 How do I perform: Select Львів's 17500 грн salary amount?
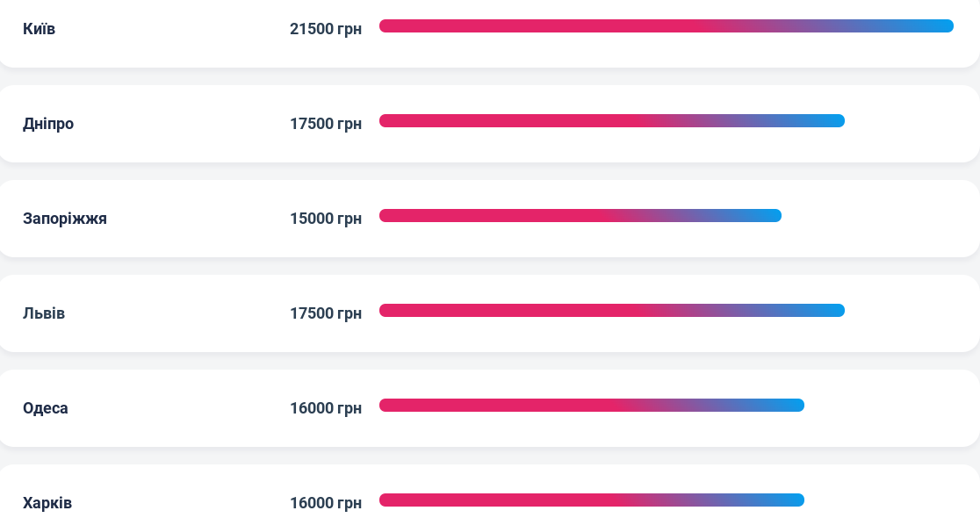click(x=326, y=313)
